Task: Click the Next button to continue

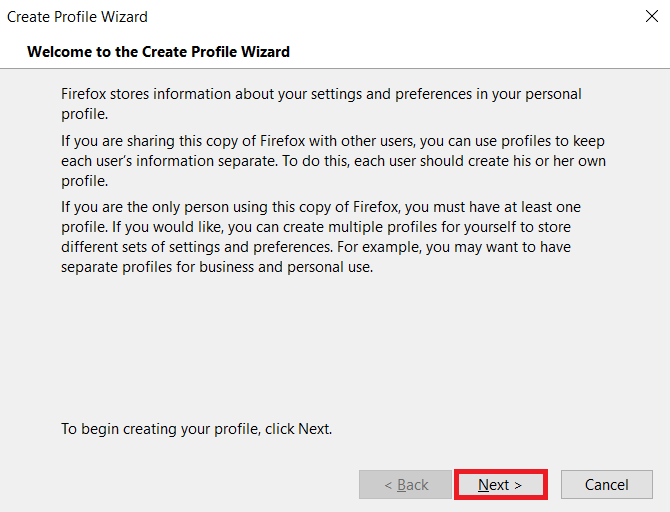Action: pos(500,484)
